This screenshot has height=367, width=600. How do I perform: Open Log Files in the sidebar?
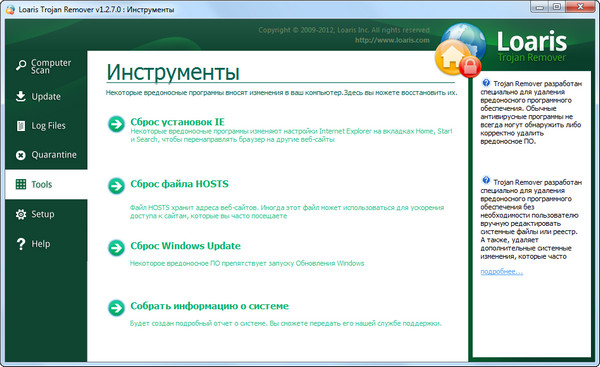pyautogui.click(x=46, y=126)
